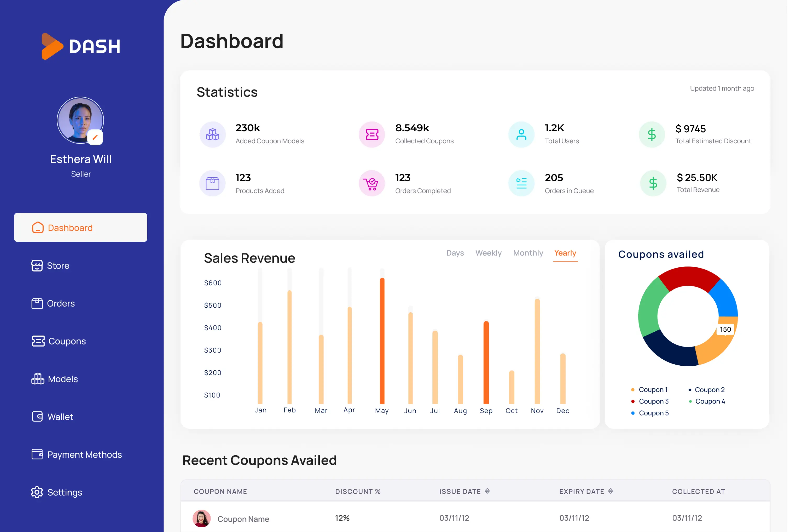Open Settings from the sidebar
Screen dimensions: 788x532
click(x=64, y=492)
